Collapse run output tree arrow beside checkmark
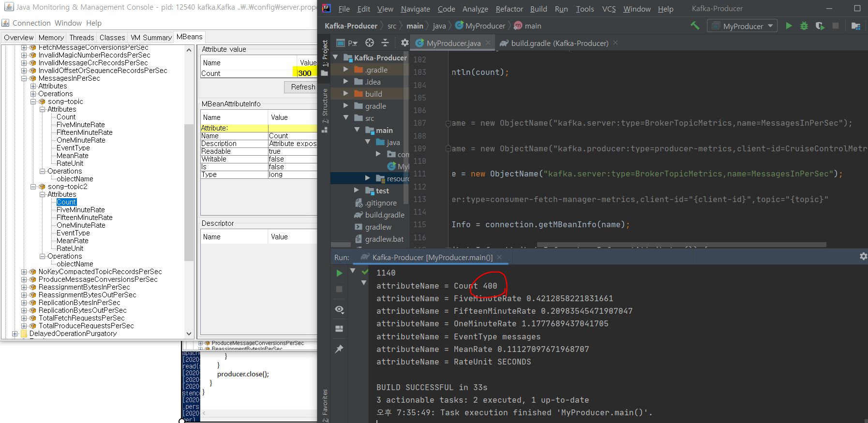 (x=353, y=271)
